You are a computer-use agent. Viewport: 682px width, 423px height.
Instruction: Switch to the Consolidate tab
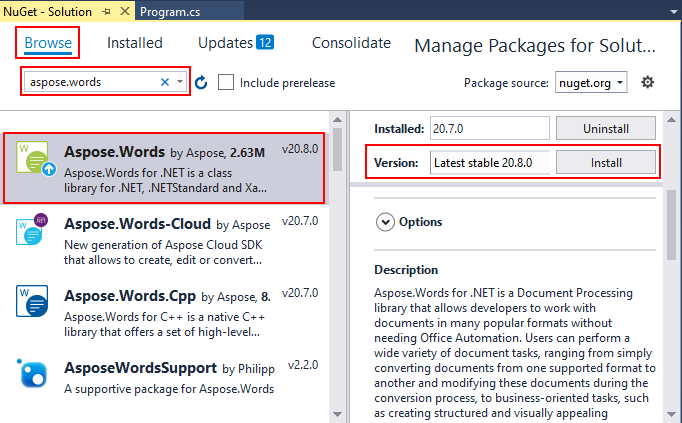coord(351,43)
